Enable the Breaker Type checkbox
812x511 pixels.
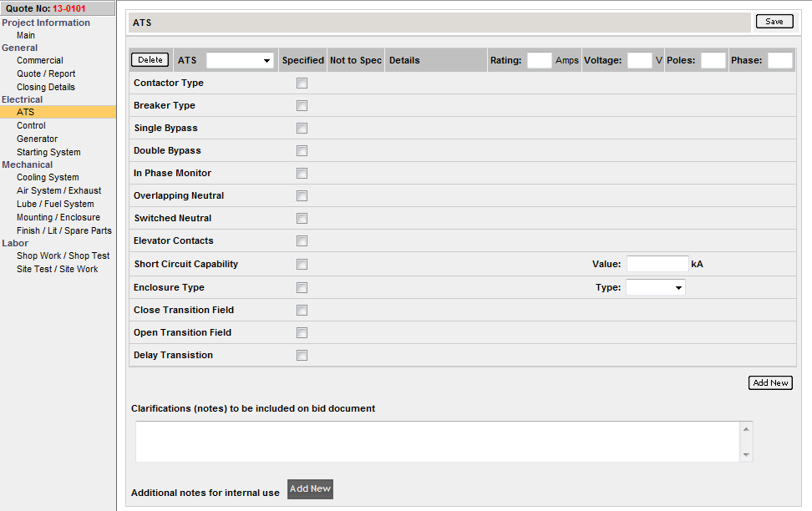302,106
